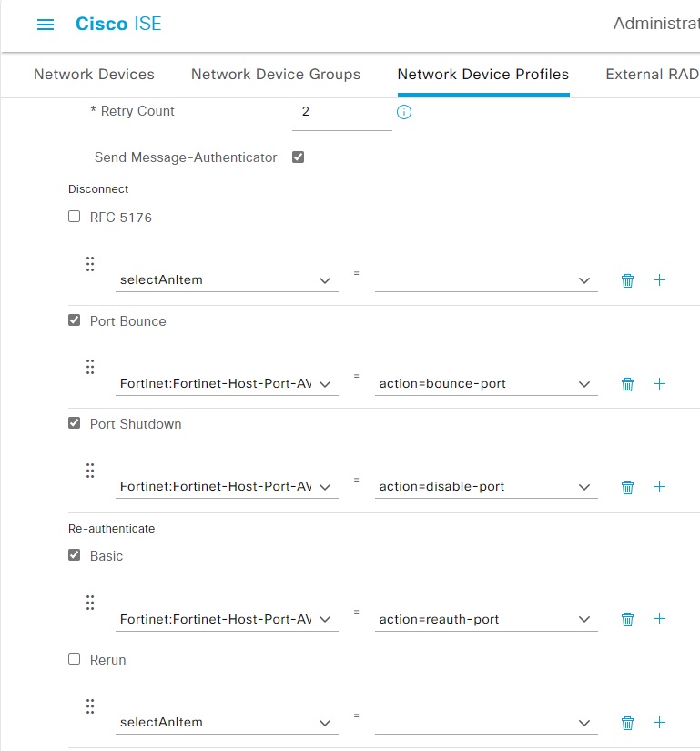Add a row under Port Bounce
This screenshot has width=700, height=751.
[660, 384]
